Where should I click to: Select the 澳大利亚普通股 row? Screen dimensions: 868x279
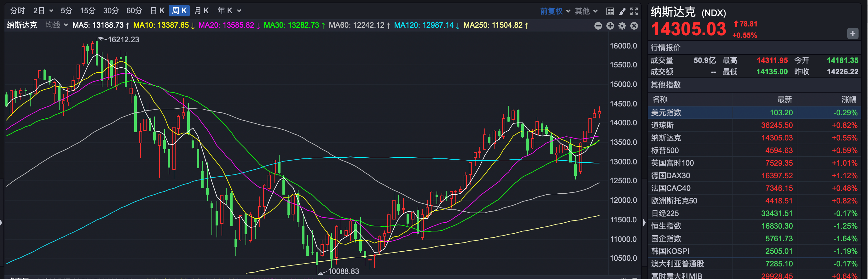(754, 264)
